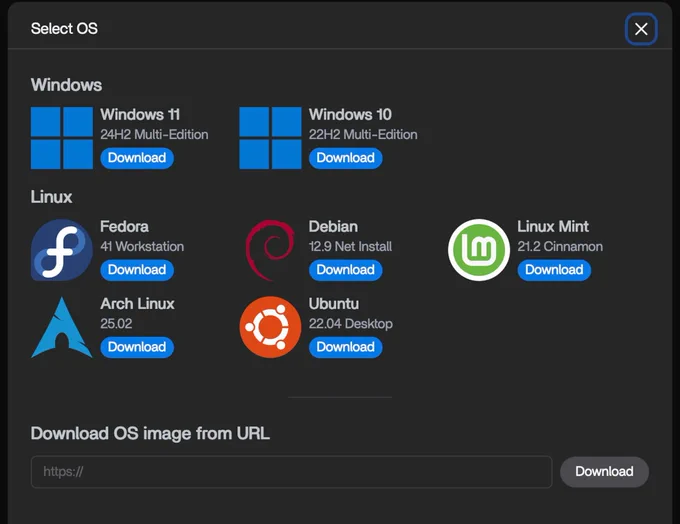Click the "12.9 Net Install" subtitle
This screenshot has height=524, width=680.
[350, 246]
